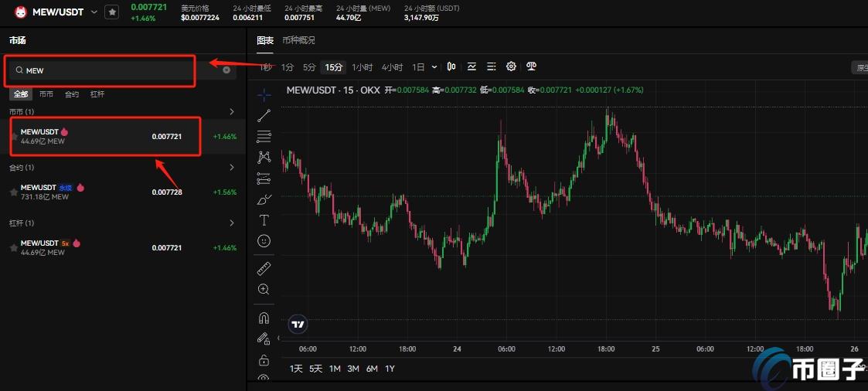The image size is (868, 391).
Task: Open the emoji sticker tool
Action: pos(264,241)
